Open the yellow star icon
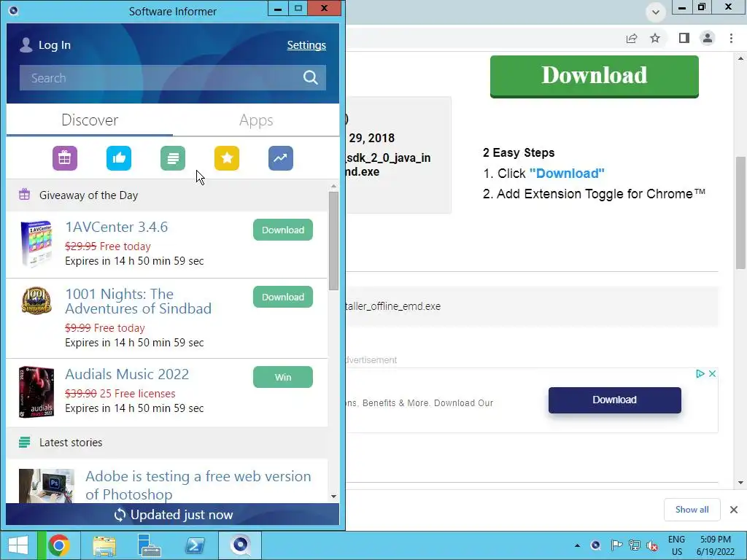 pos(227,158)
